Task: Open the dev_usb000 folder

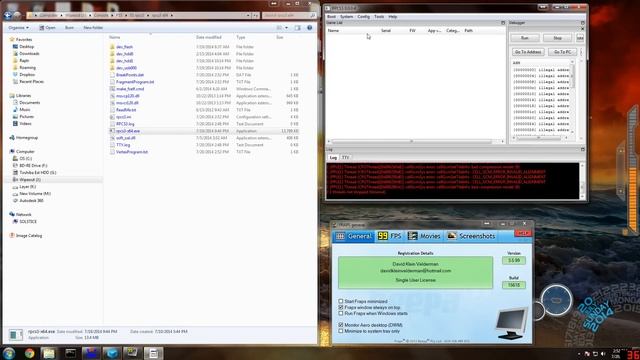Action: pos(126,68)
